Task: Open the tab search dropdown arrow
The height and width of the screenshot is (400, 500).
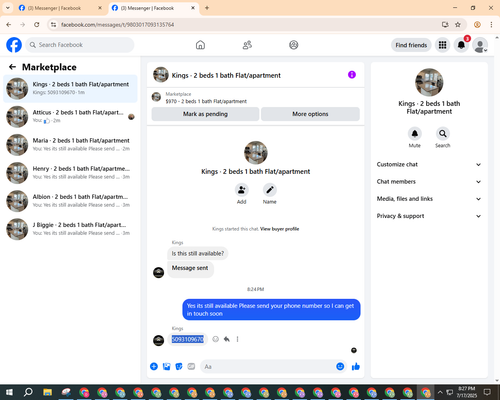Action: [x=8, y=8]
